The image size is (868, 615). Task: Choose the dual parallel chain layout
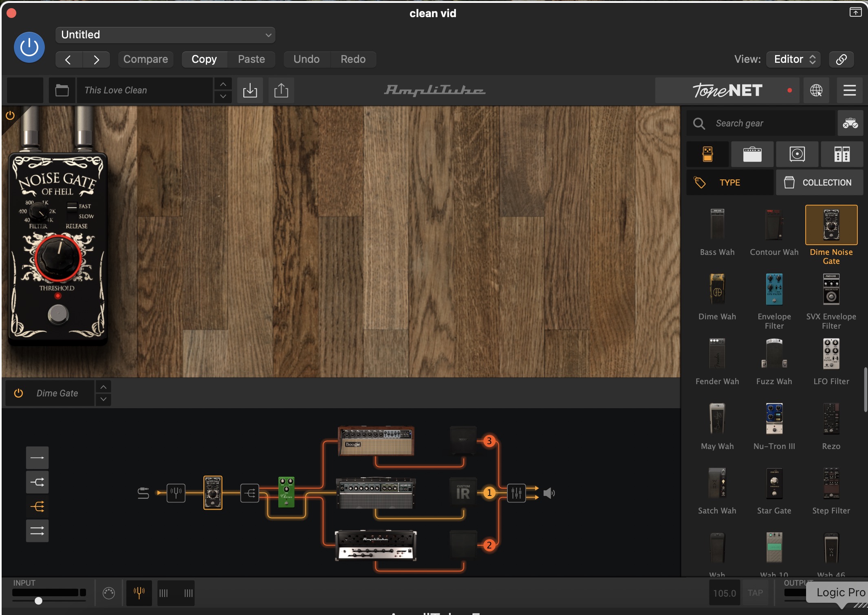37,531
